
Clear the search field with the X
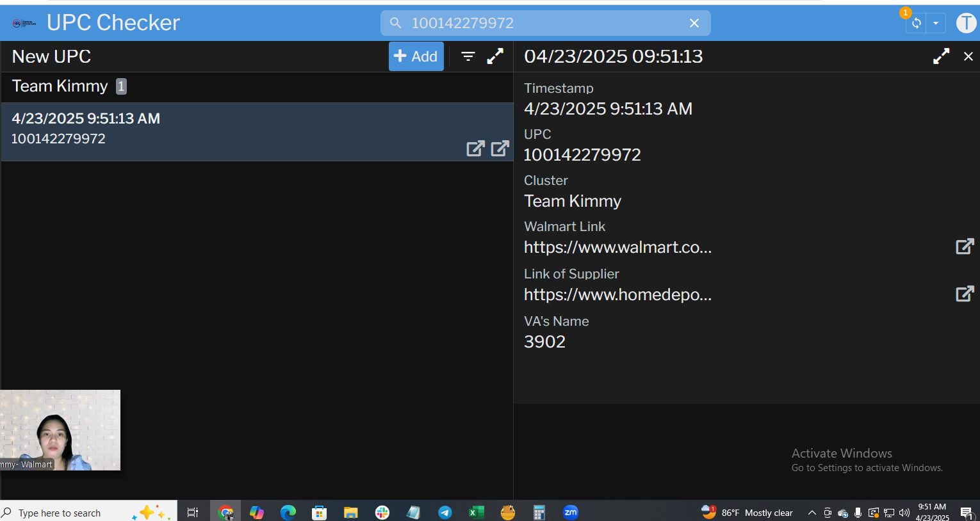click(694, 23)
